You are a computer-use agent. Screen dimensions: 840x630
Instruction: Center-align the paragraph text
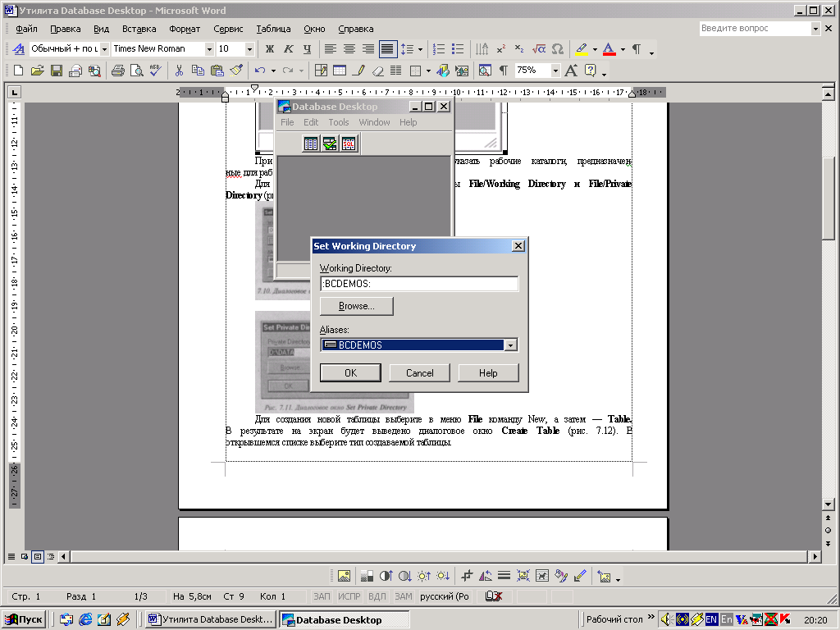(349, 49)
